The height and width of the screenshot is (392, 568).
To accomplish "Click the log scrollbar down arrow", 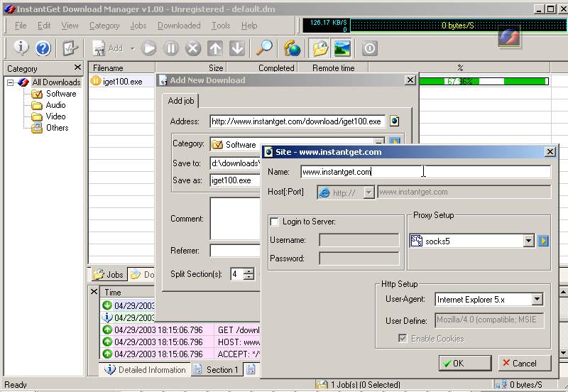I will coord(564,352).
